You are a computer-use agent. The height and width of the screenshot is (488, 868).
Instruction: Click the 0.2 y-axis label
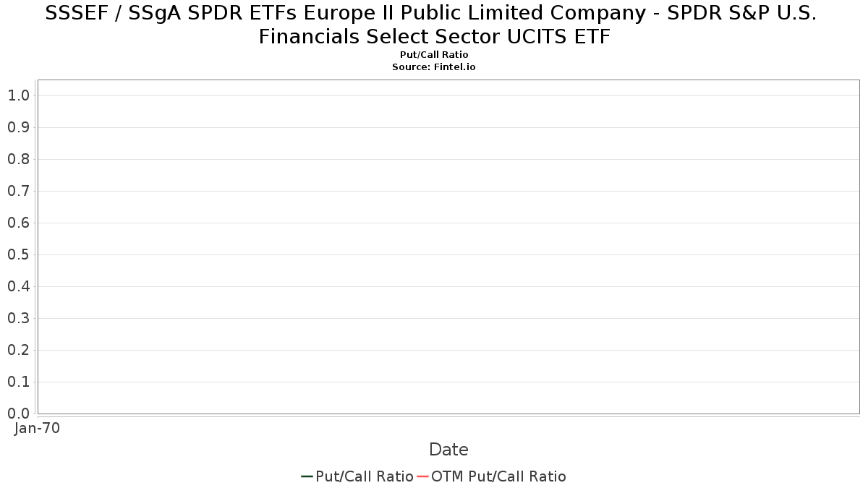[x=18, y=350]
